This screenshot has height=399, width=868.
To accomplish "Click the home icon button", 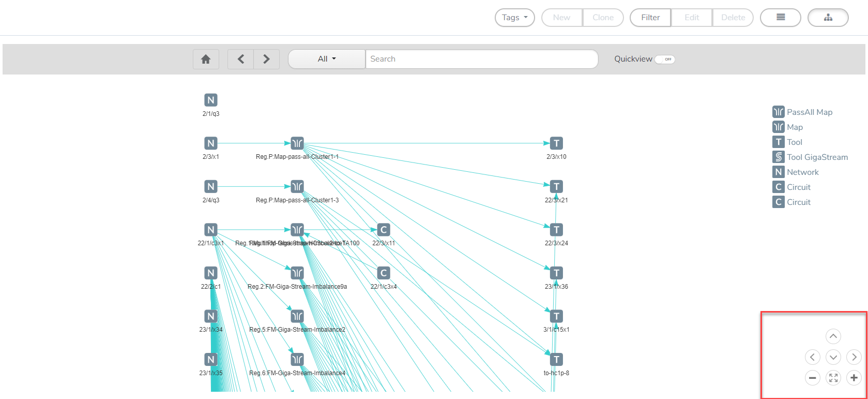I will tap(206, 59).
